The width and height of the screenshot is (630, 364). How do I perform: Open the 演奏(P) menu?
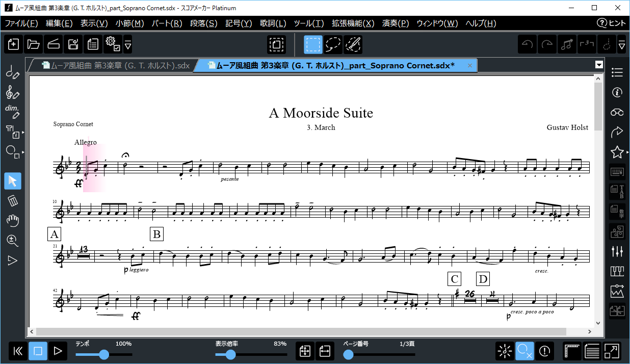coord(396,23)
